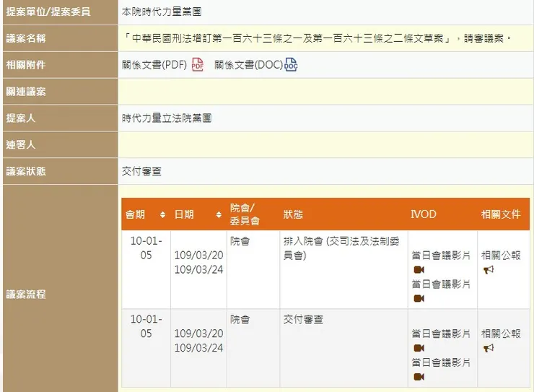Click 相關公報 link in 排入院會 row

tap(501, 256)
